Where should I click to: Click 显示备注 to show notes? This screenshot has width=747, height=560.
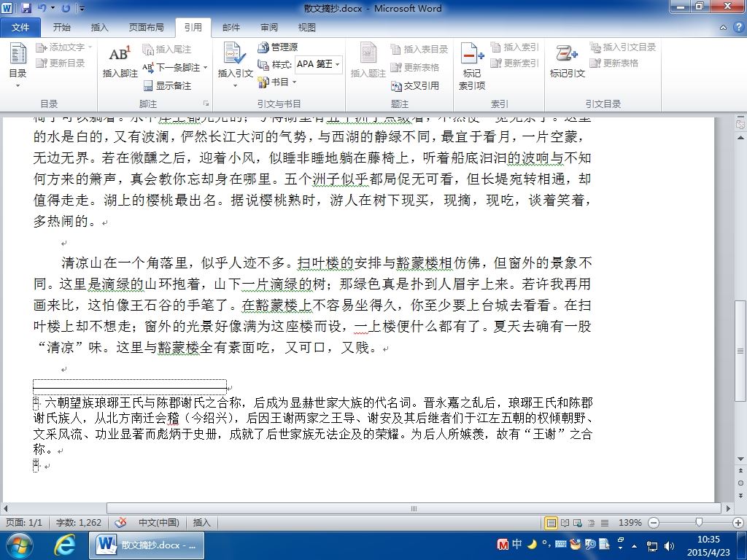[x=168, y=86]
